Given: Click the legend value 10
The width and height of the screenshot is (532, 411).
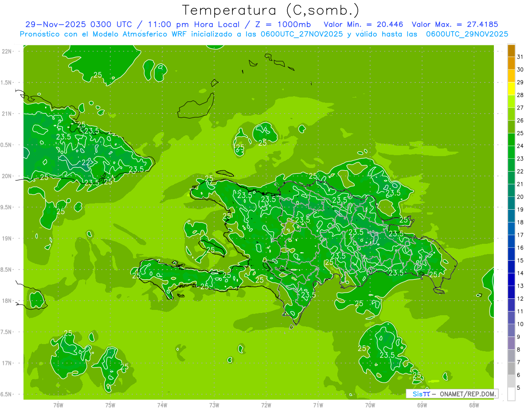Looking at the screenshot, I should [x=520, y=324].
